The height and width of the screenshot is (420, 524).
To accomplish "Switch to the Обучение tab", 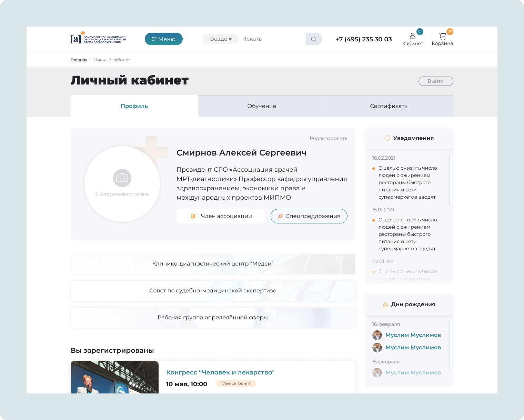I will [x=262, y=106].
